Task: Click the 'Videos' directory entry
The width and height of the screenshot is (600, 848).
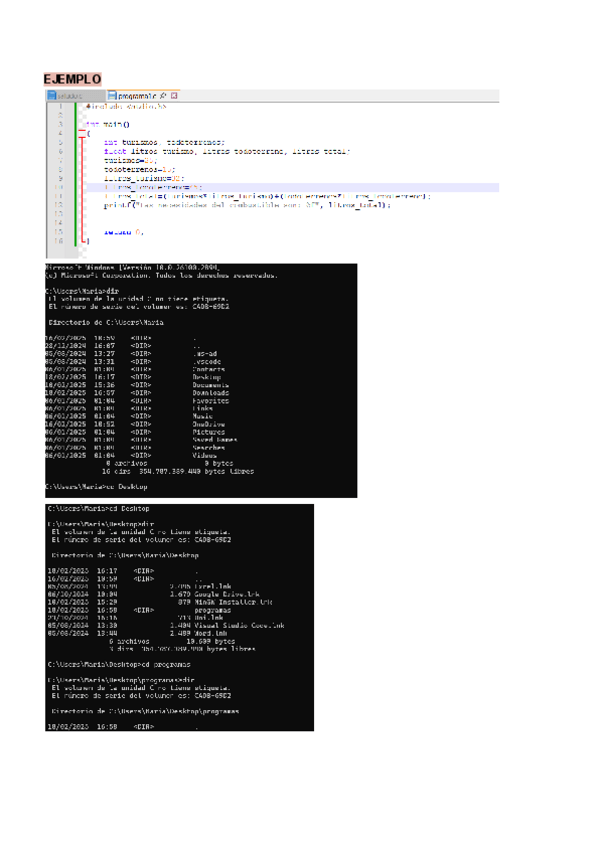Action: 205,455
